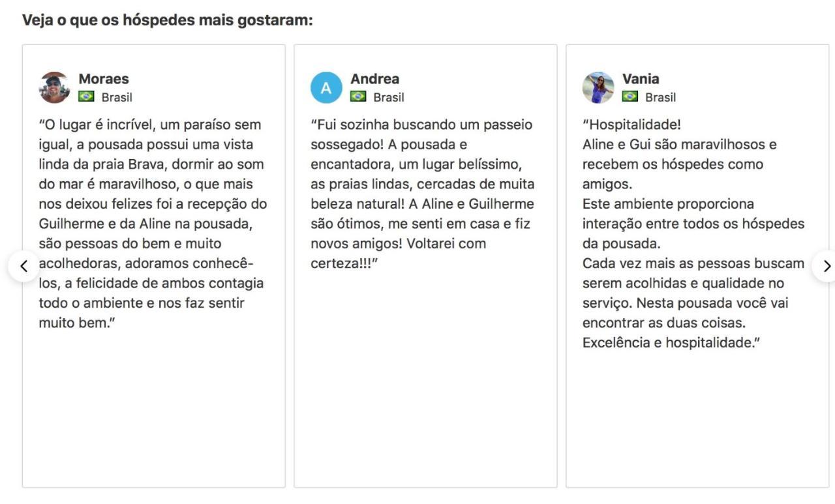
Task: Open Moraes' profile photo
Action: click(x=55, y=87)
